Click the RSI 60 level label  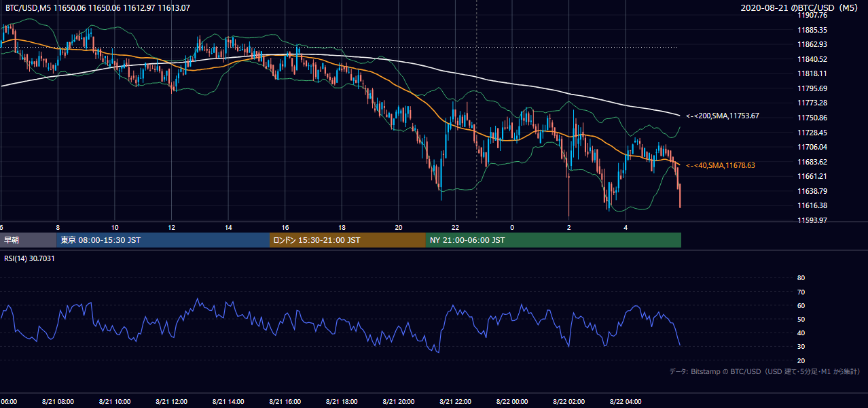point(801,305)
